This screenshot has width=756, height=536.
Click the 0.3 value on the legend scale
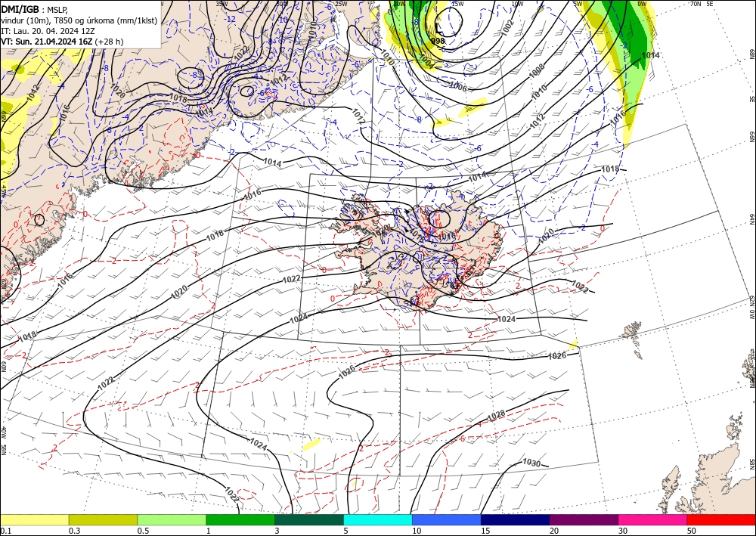[74, 531]
